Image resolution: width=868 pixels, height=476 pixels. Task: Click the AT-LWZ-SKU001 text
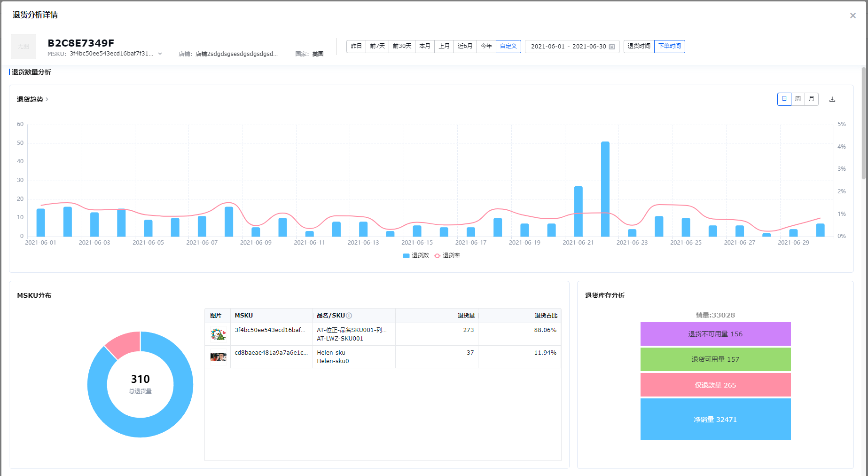(340, 339)
